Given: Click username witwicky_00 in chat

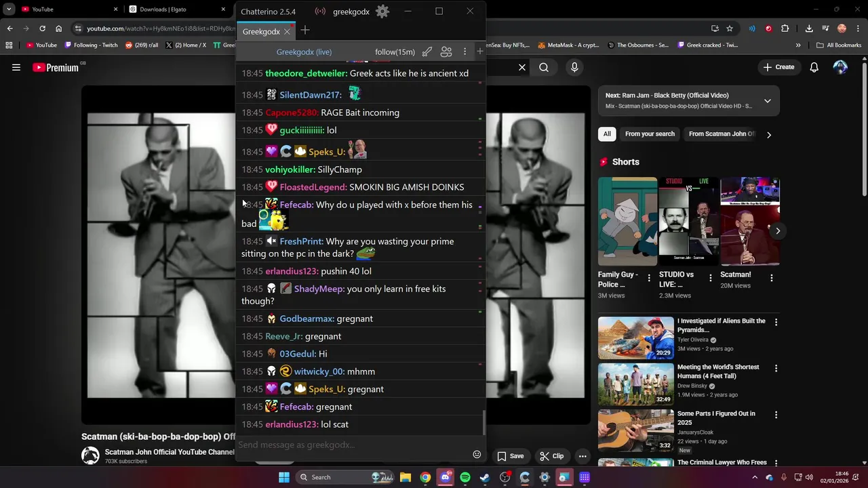Looking at the screenshot, I should pyautogui.click(x=319, y=371).
